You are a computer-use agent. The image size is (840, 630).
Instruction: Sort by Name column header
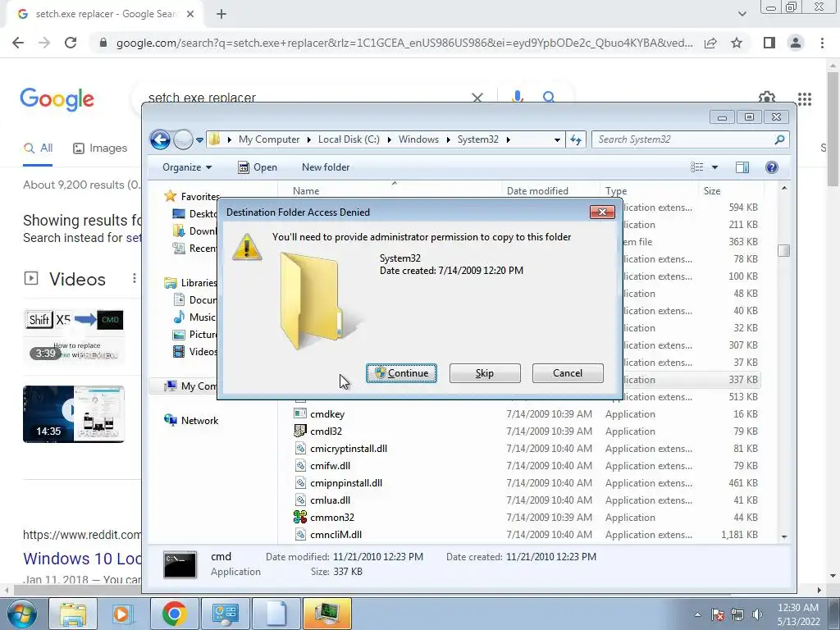[x=306, y=190]
